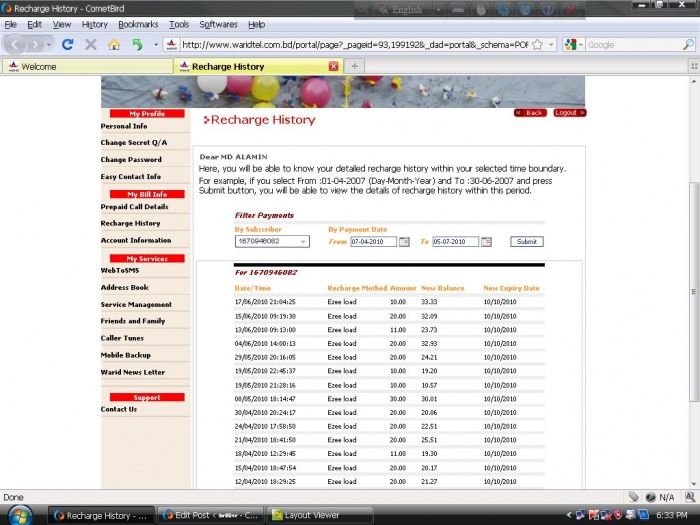Click the Logout button
The height and width of the screenshot is (525, 700).
569,113
